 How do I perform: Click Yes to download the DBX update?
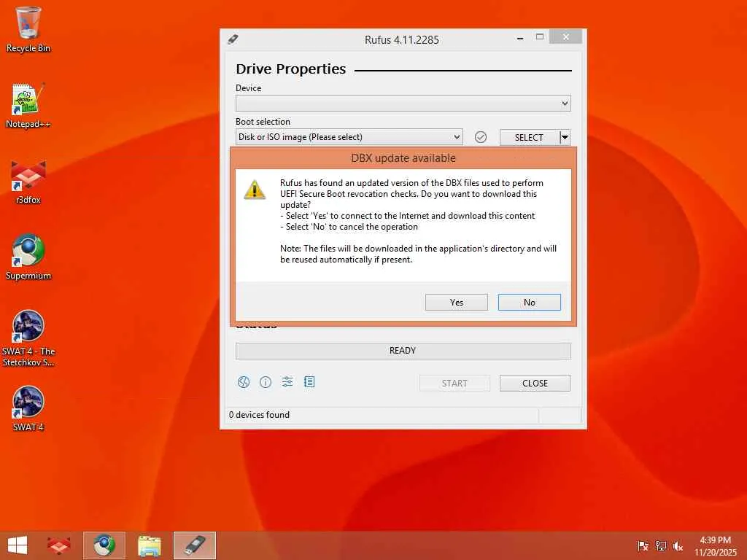(456, 303)
